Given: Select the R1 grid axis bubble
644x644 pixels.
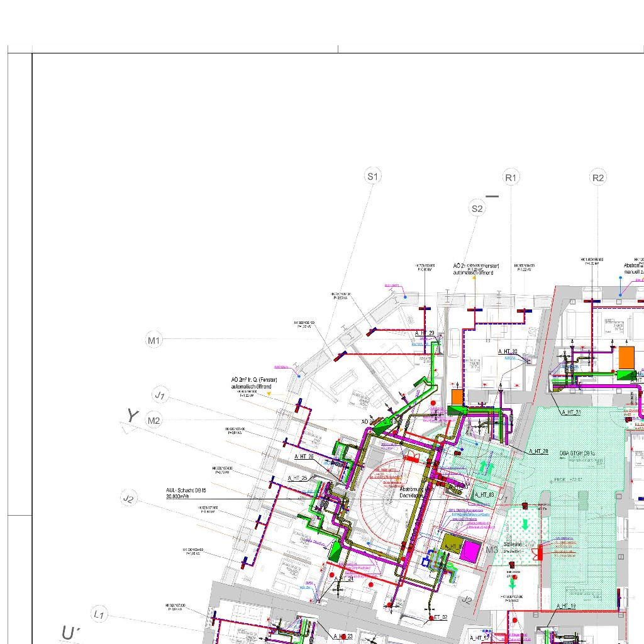Looking at the screenshot, I should (511, 178).
